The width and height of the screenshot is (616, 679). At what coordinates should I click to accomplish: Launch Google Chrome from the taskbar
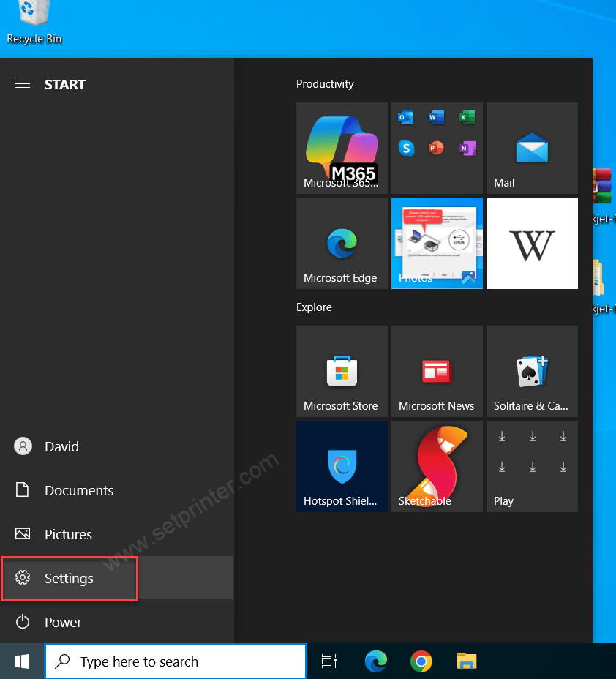(x=421, y=661)
